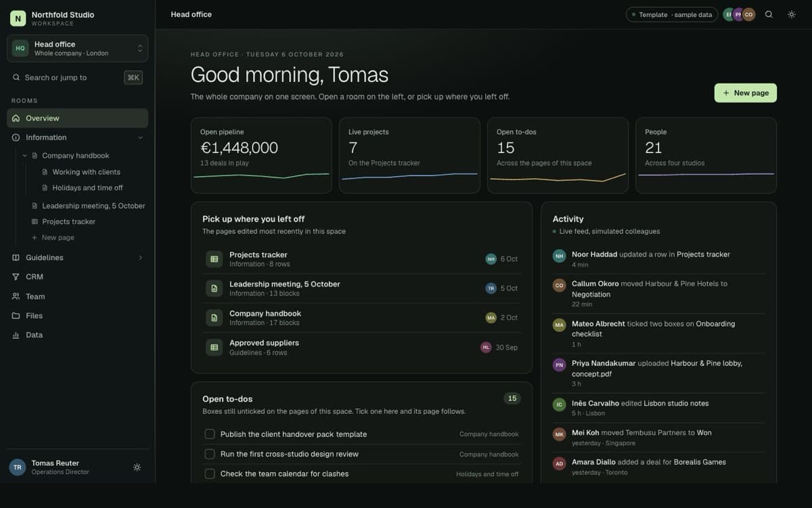Click Inês Carvalho's IC avatar in Activity
The width and height of the screenshot is (812, 508).
coord(559,404)
